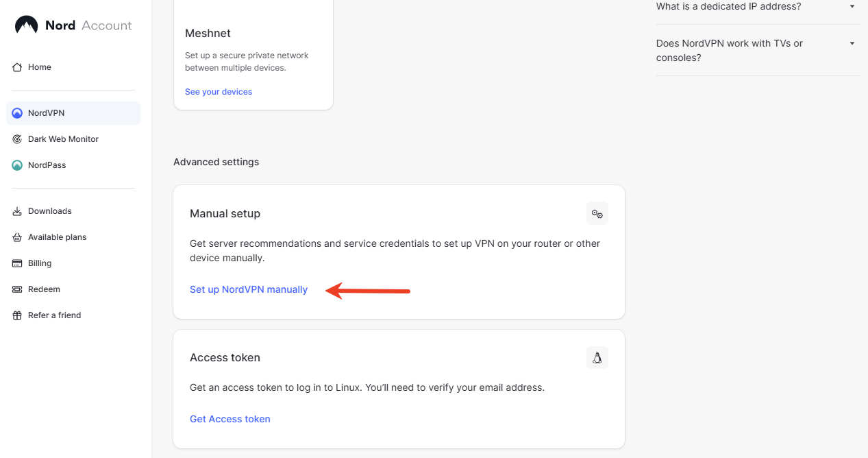Screen dimensions: 868x458
Task: Open 'What is a dedicated IP address?' FAQ
Action: click(x=758, y=7)
